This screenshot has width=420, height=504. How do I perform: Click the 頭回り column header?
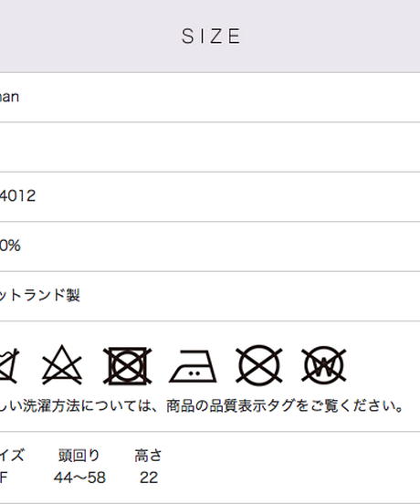79,456
